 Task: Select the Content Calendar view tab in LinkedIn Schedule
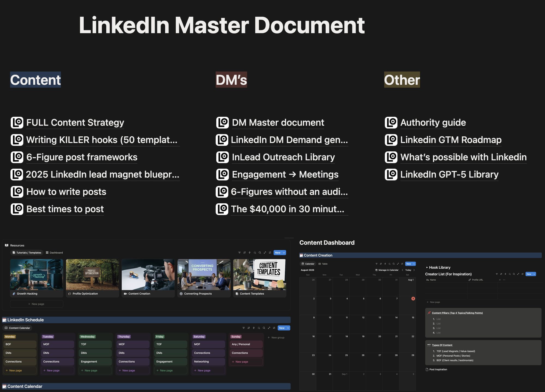click(x=17, y=328)
